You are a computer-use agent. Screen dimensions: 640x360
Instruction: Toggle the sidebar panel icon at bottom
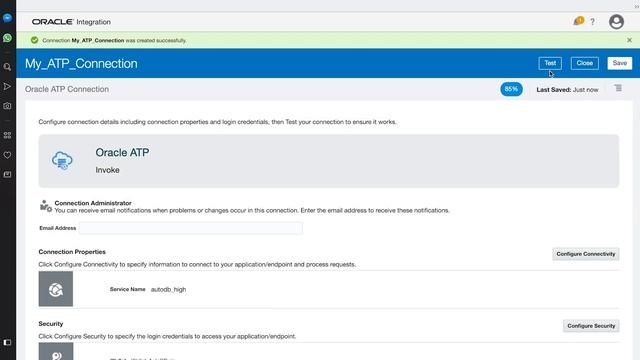[7, 342]
